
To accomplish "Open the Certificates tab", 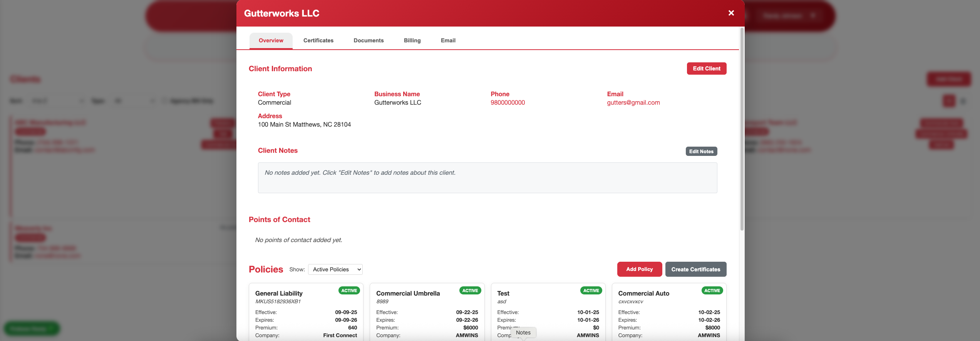I will pyautogui.click(x=318, y=40).
